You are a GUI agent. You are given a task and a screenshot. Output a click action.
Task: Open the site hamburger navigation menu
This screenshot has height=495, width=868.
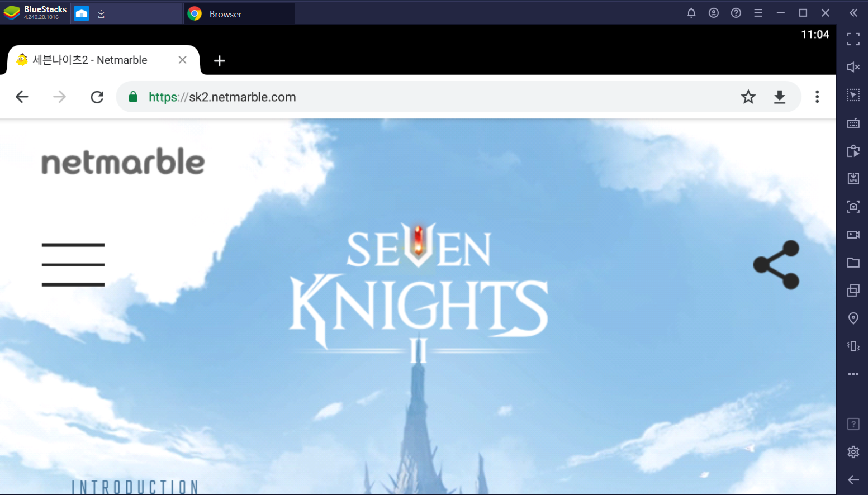pos(73,265)
